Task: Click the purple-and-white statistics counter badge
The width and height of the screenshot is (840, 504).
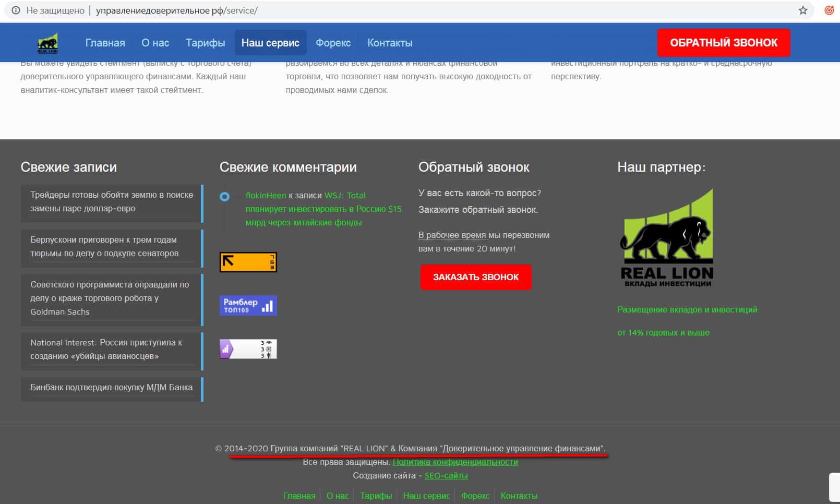Action: [x=248, y=349]
